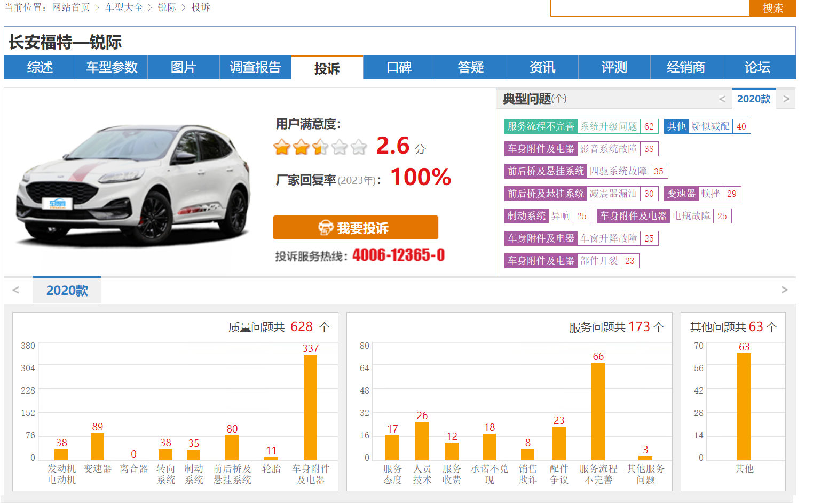The height and width of the screenshot is (504, 813).
Task: Click the headset icon in 我要投诉 button
Action: (x=326, y=228)
